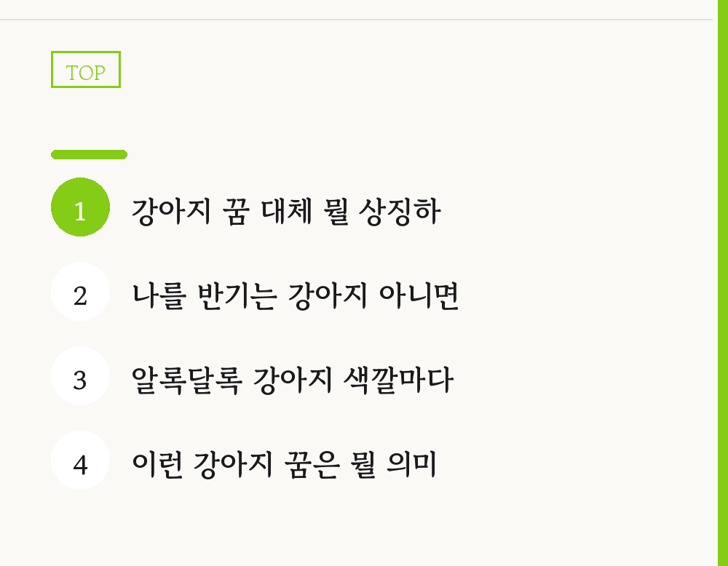The image size is (728, 566).
Task: Select the green number 1 circle
Action: pyautogui.click(x=80, y=207)
